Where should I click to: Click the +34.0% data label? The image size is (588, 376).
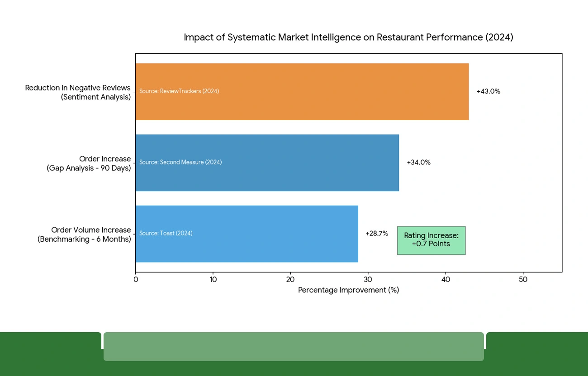(x=418, y=162)
